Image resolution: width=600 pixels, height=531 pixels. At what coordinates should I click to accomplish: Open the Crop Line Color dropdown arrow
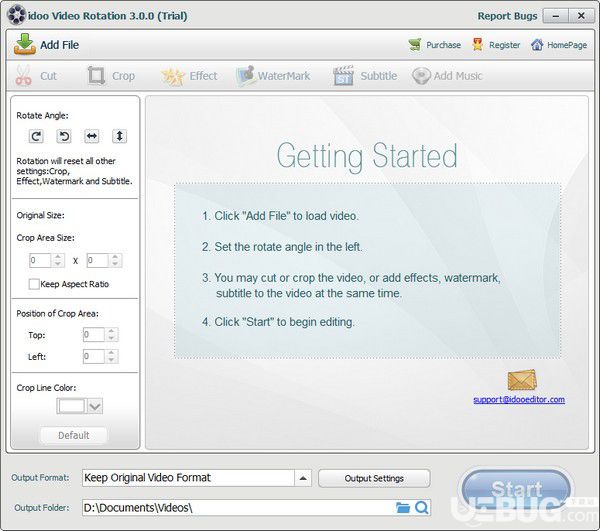point(95,406)
